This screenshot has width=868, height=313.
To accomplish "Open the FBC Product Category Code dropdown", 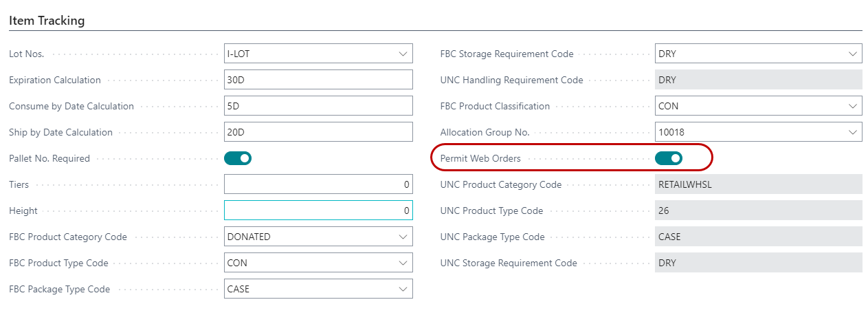I will [x=402, y=237].
